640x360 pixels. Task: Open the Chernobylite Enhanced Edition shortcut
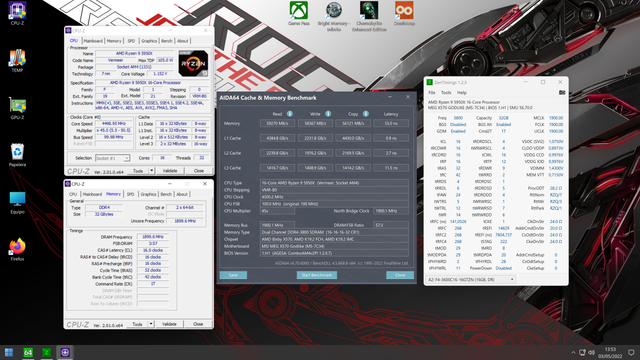369,16
